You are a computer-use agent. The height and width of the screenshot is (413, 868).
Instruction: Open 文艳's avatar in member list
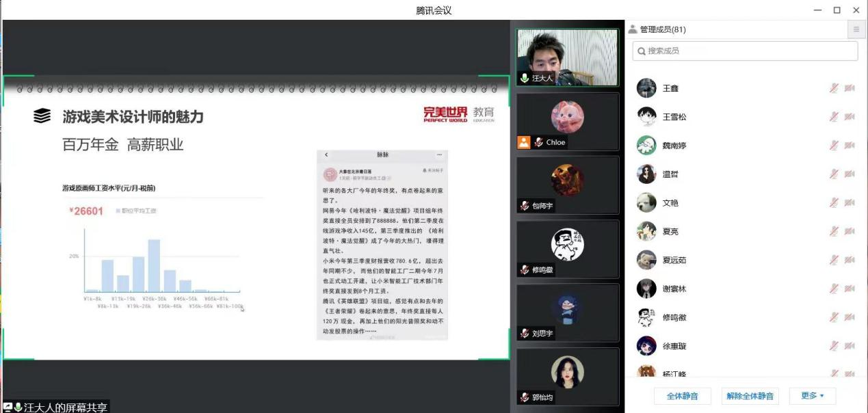tap(646, 203)
